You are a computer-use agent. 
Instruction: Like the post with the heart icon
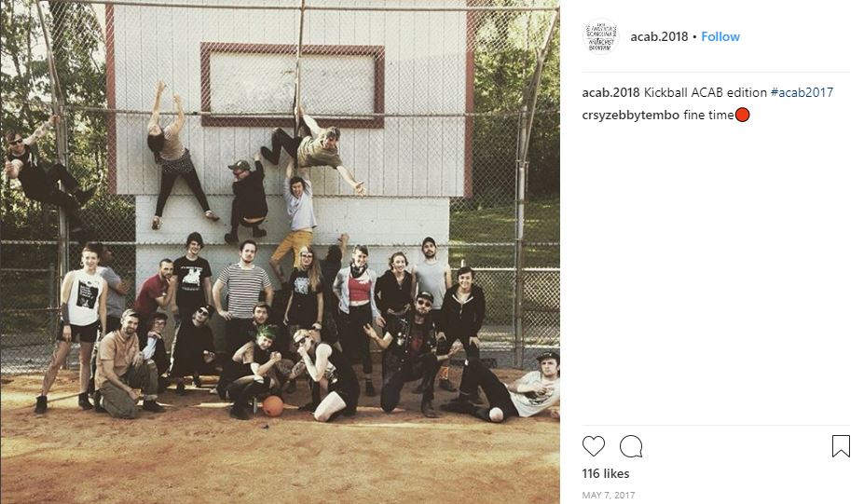[594, 446]
